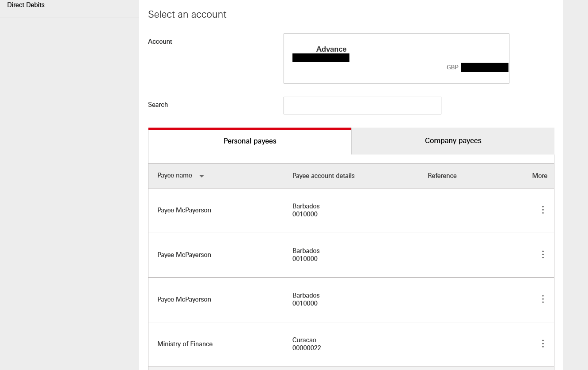
Task: Click the Payee account details column header
Action: (323, 176)
